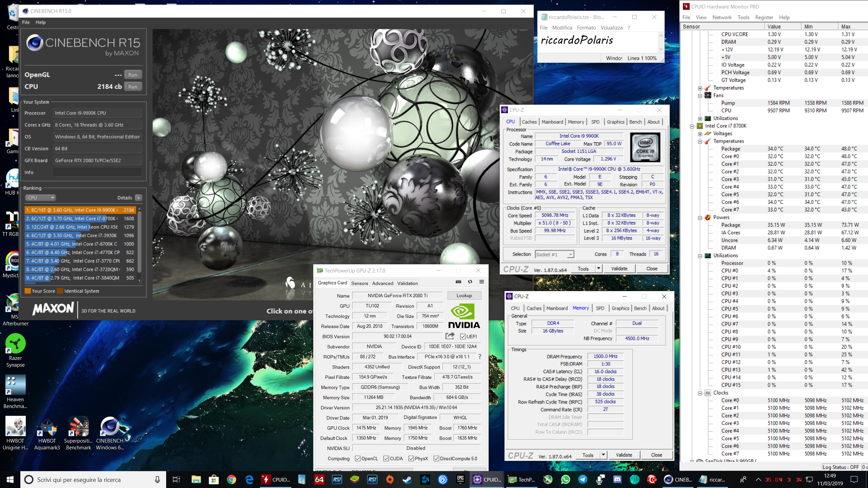This screenshot has height=488, width=868.
Task: Click Tools button in upper CPU-Z window
Action: pyautogui.click(x=583, y=268)
